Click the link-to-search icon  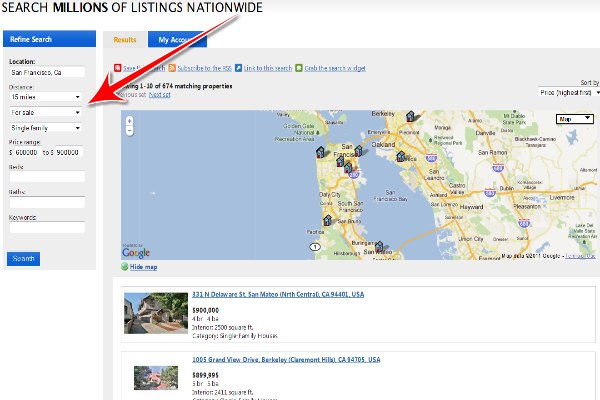tap(238, 68)
